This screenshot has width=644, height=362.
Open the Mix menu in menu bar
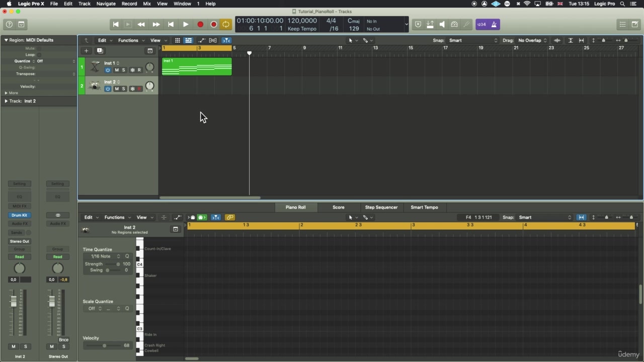coord(147,4)
